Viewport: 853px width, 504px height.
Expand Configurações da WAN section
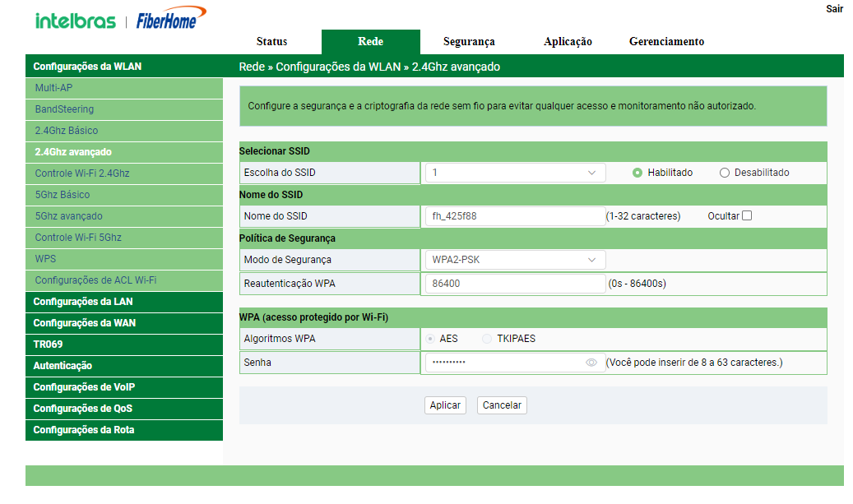[x=124, y=323]
